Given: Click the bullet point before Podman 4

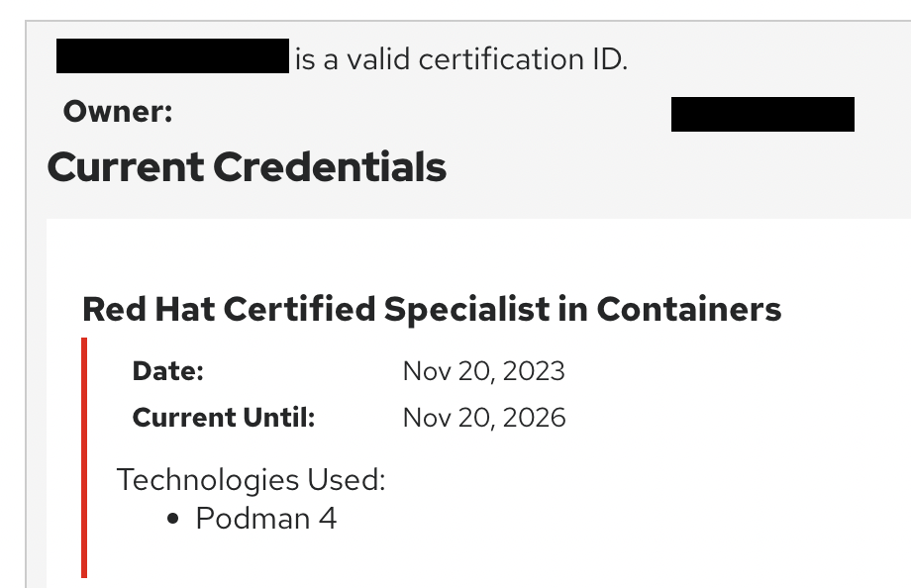Looking at the screenshot, I should click(172, 519).
